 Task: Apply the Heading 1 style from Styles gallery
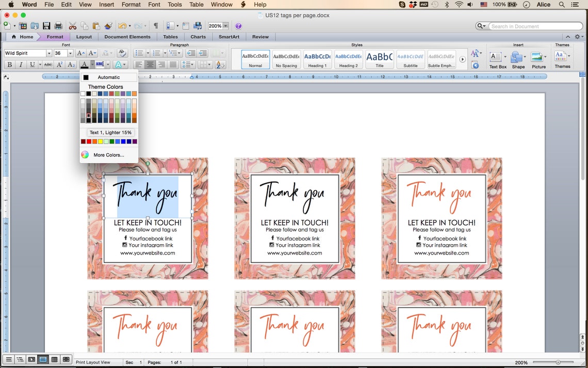317,58
